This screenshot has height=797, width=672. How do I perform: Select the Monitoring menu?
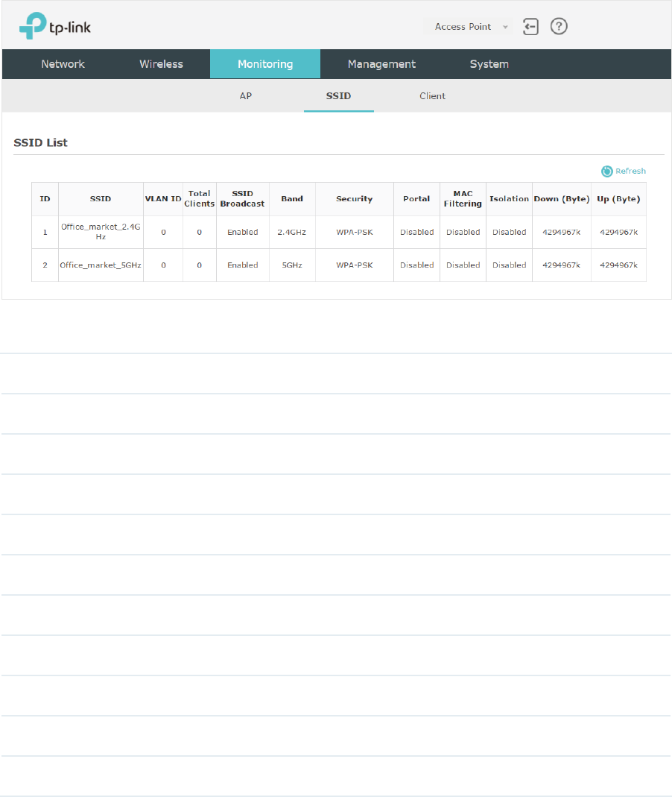click(x=265, y=64)
